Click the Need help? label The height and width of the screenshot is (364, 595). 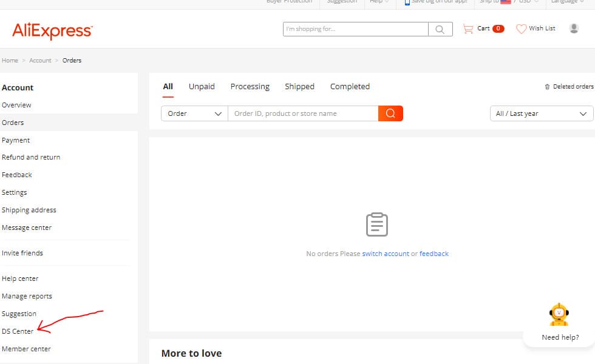[560, 337]
